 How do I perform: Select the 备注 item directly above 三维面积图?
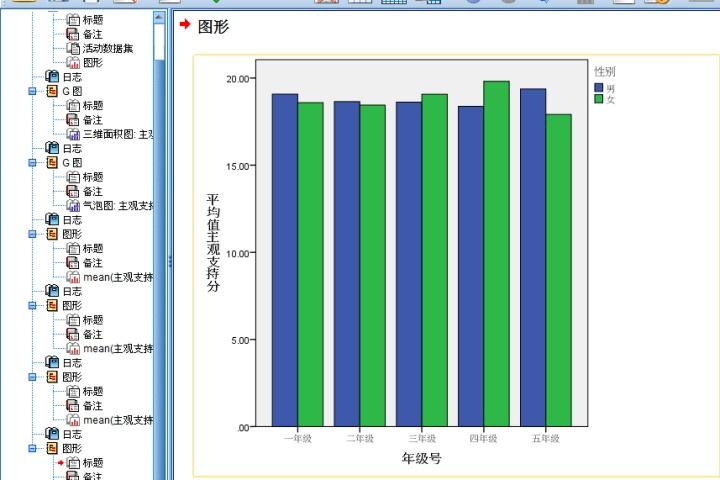tap(92, 120)
